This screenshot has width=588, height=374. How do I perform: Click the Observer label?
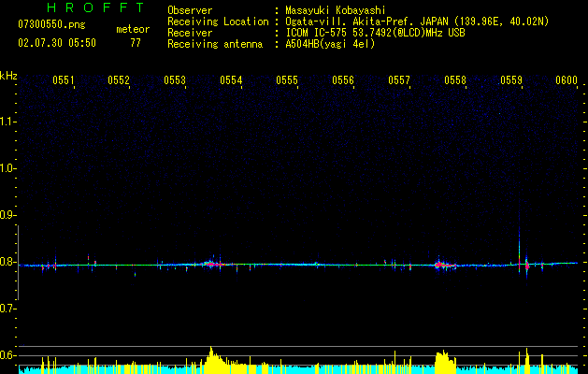[190, 10]
